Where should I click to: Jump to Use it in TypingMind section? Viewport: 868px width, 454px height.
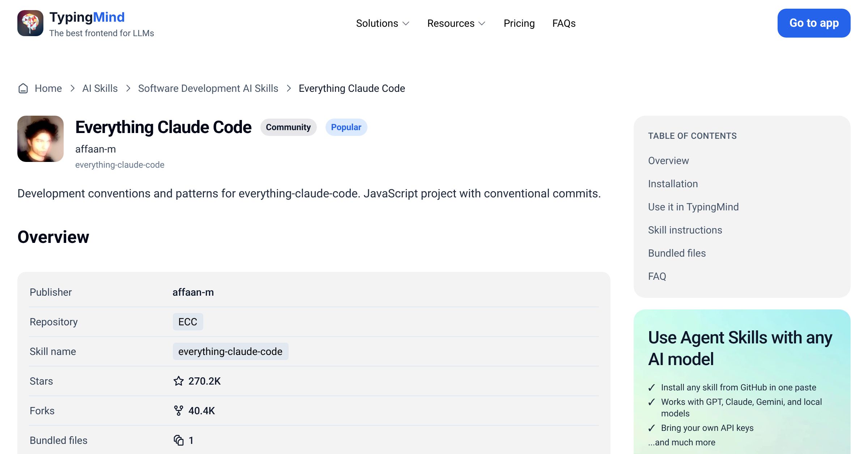693,207
